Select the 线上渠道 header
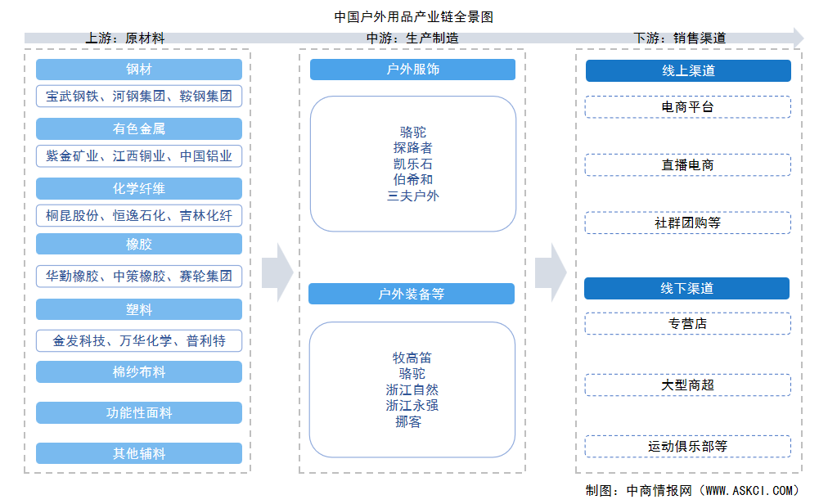 tap(688, 71)
